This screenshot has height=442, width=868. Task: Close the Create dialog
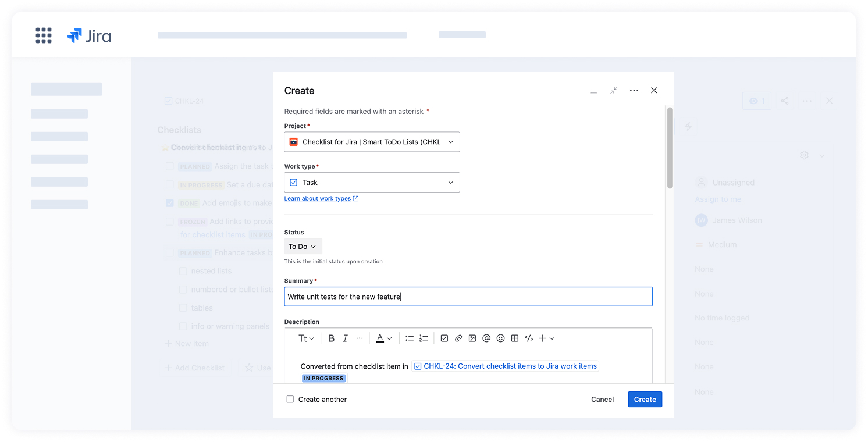pyautogui.click(x=654, y=91)
